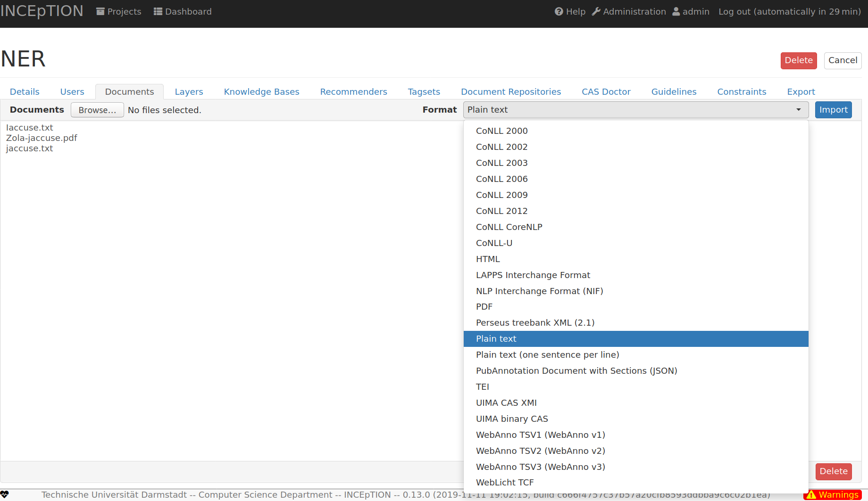Click the Log out link

click(789, 12)
